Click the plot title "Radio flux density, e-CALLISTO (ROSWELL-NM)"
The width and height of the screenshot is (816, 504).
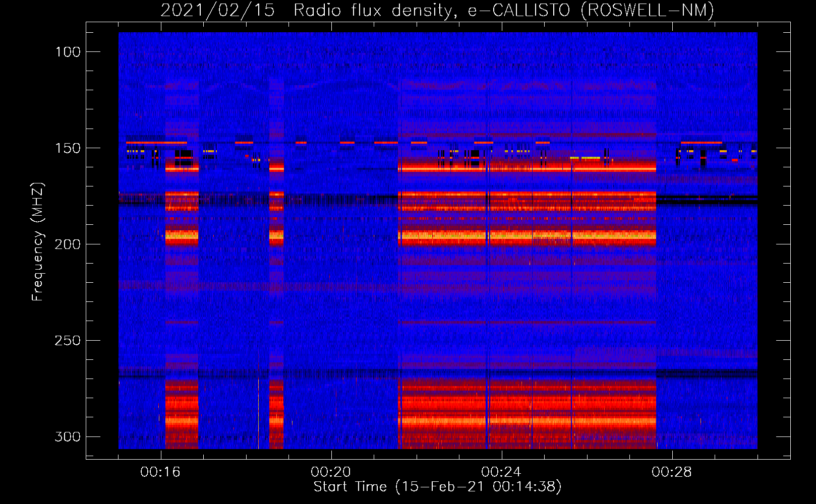(504, 10)
